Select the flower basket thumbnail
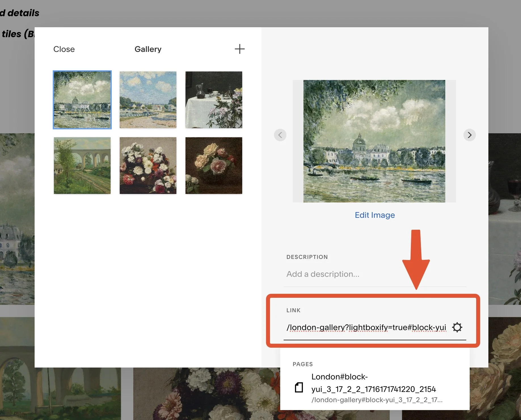Viewport: 521px width, 420px height. pyautogui.click(x=148, y=166)
